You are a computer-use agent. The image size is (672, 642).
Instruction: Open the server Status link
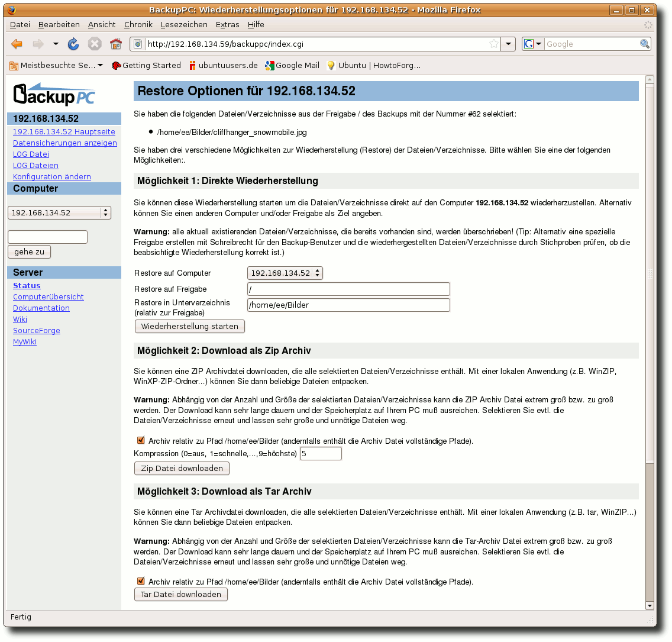coord(27,285)
